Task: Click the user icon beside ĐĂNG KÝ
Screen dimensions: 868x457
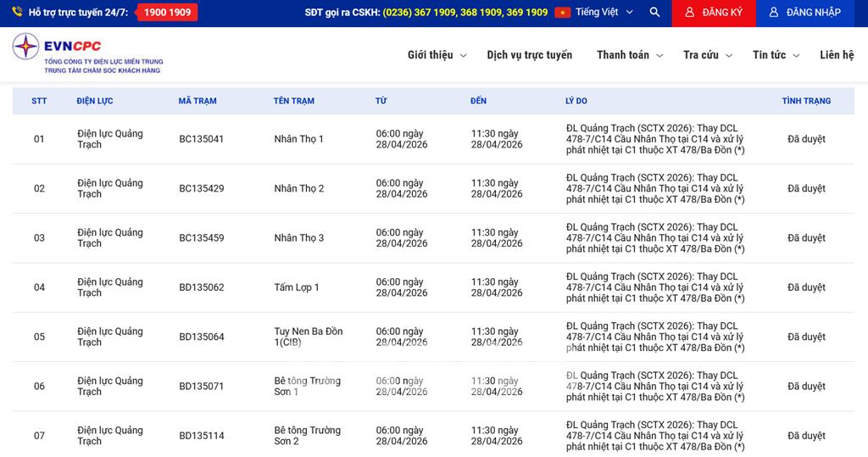Action: coord(689,13)
